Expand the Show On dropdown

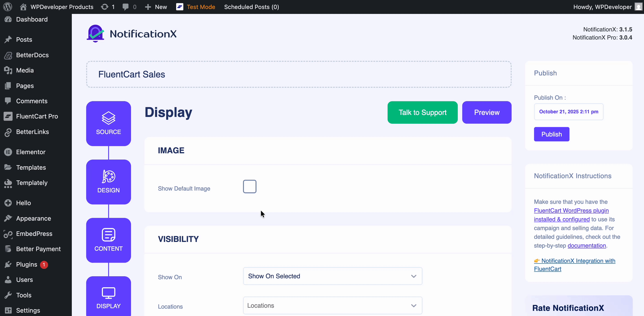pyautogui.click(x=333, y=276)
